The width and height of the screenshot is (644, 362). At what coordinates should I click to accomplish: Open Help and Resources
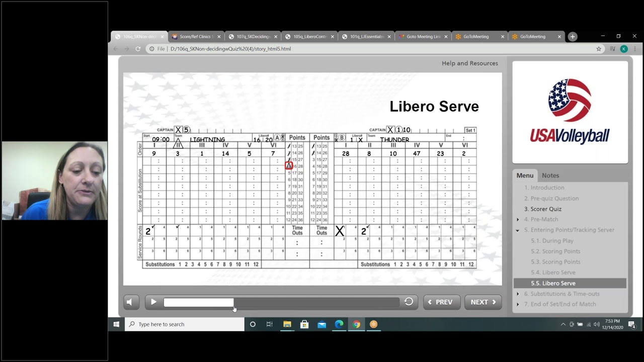click(470, 63)
